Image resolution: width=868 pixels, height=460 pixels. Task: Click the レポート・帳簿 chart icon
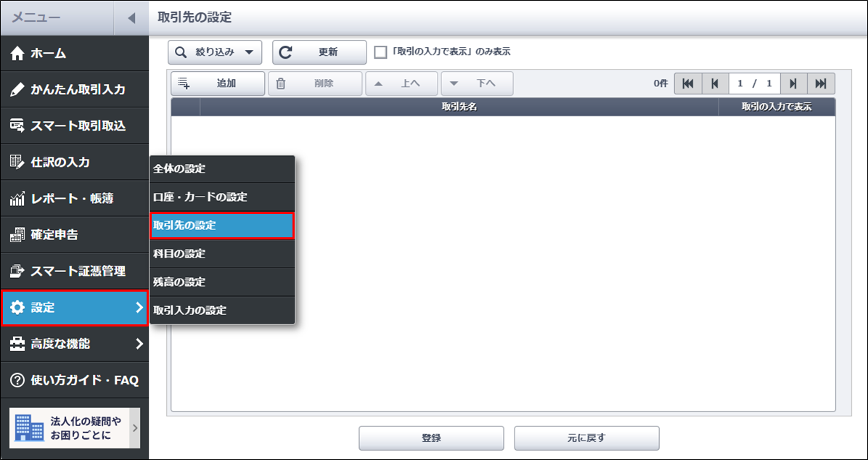point(17,198)
